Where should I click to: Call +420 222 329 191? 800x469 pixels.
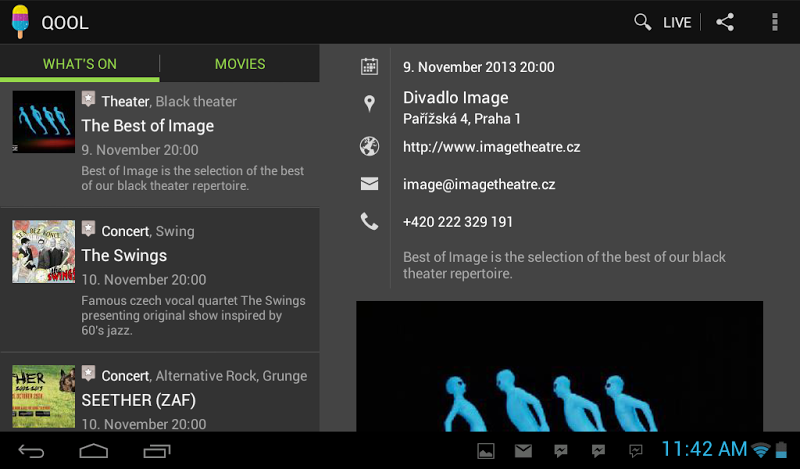coord(458,222)
